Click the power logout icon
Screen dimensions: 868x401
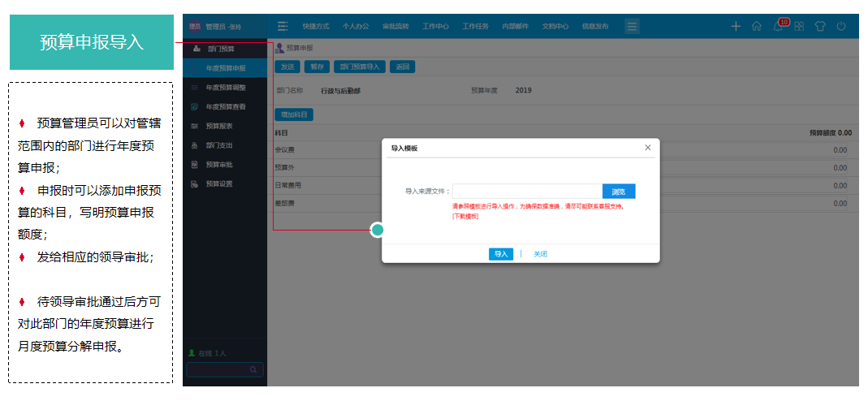coord(841,26)
